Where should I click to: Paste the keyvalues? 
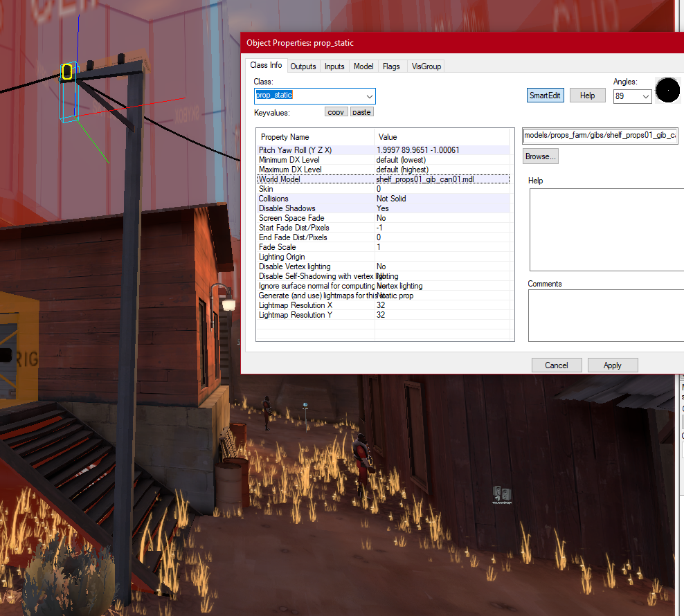pyautogui.click(x=361, y=112)
